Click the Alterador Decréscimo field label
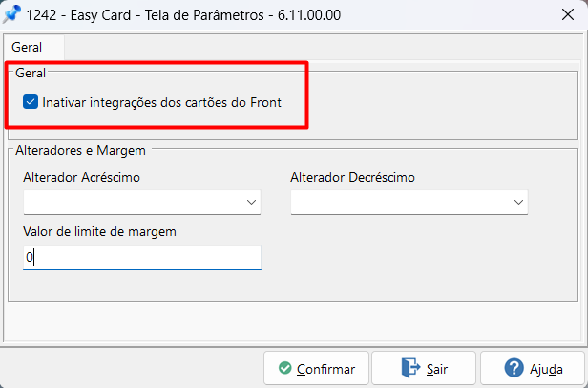 [352, 177]
